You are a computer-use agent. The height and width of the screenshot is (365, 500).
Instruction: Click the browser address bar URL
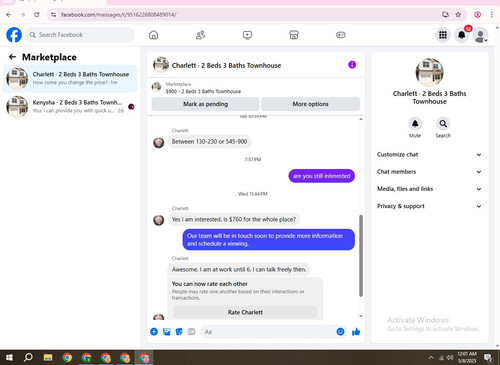119,15
